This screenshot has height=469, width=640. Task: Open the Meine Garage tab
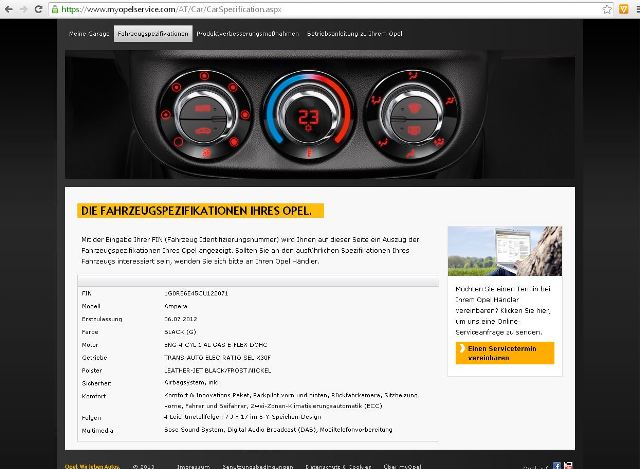(89, 33)
